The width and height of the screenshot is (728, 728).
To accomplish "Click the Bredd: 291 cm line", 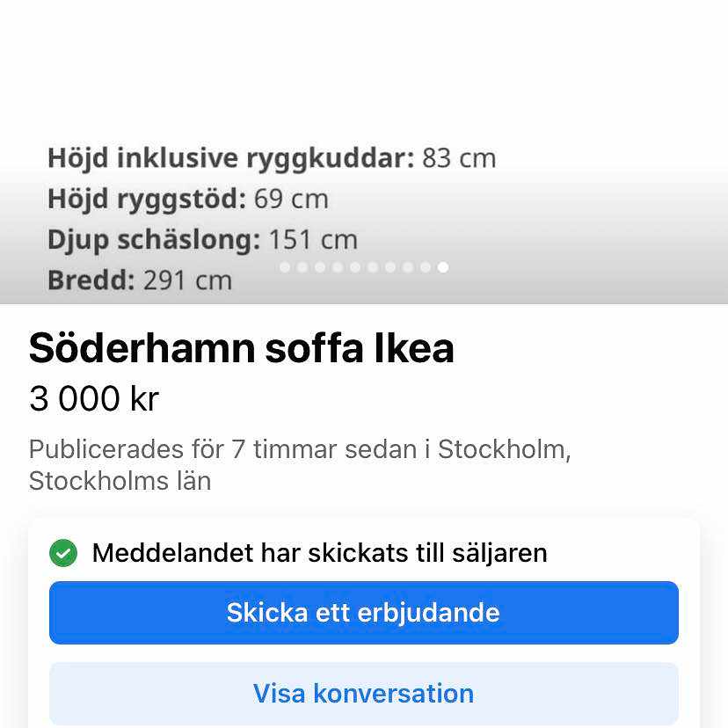I will pos(140,281).
